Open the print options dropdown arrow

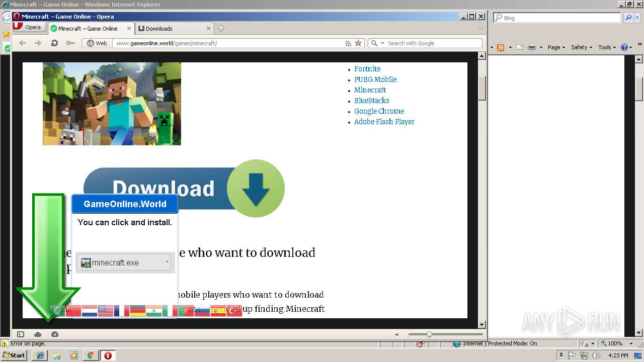[541, 47]
